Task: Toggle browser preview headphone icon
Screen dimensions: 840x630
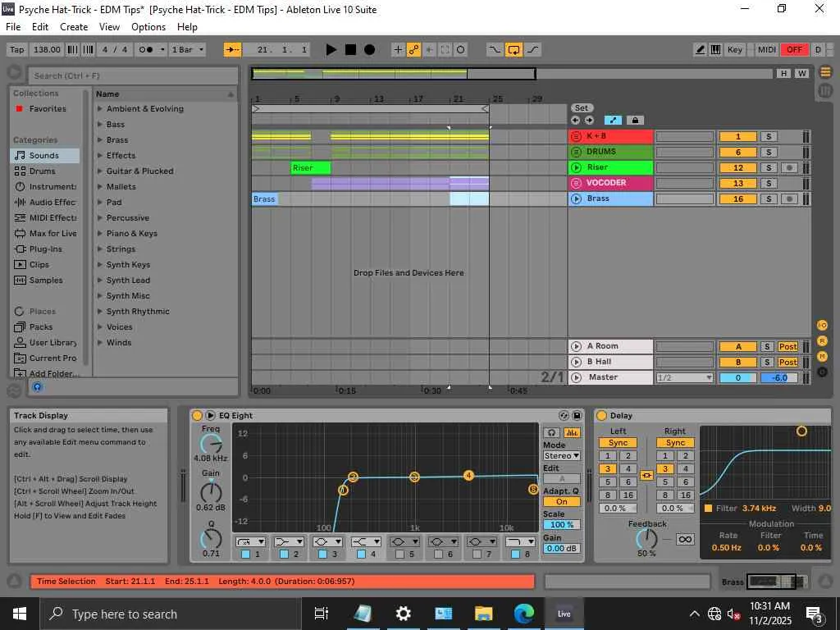Action: point(37,387)
